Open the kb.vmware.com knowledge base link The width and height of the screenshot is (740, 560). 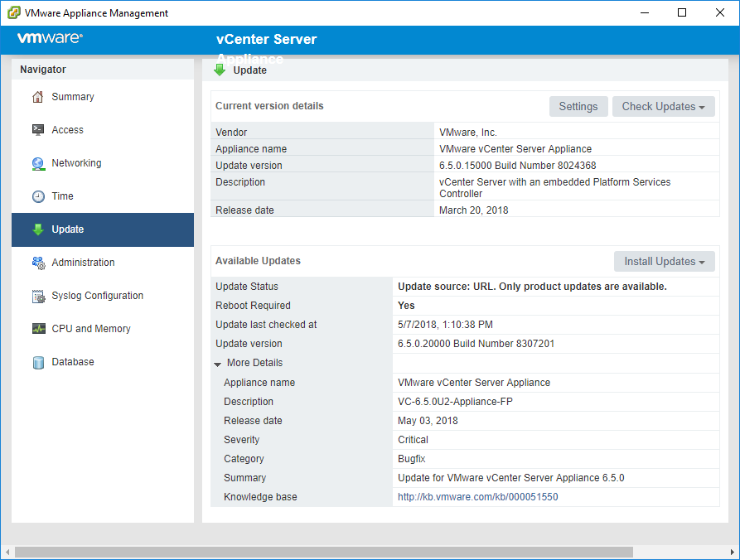[x=477, y=497]
